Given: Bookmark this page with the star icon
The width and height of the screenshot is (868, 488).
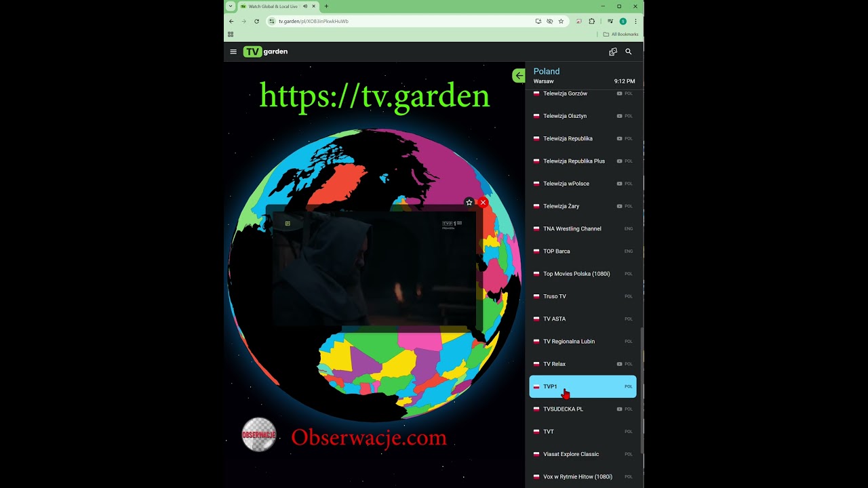Looking at the screenshot, I should click(561, 21).
